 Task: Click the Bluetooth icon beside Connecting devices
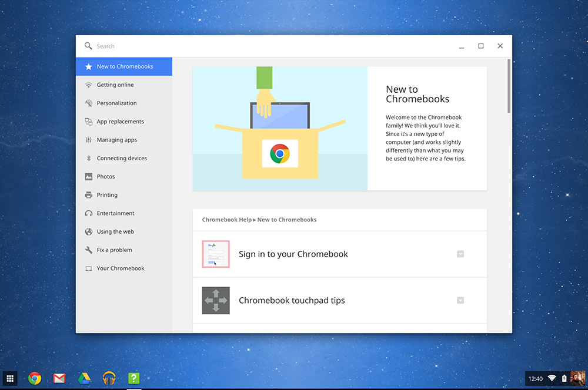point(89,158)
